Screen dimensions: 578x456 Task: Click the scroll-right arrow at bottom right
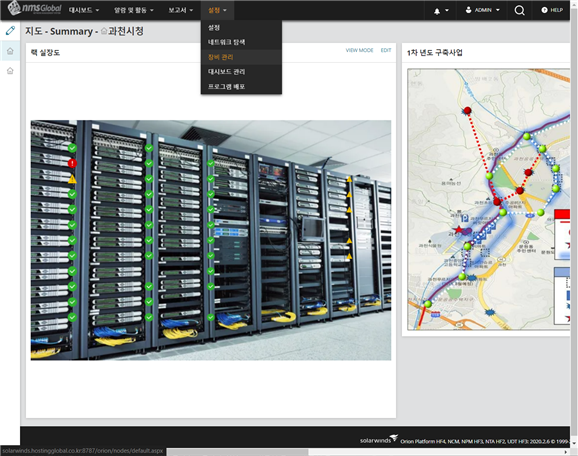566,452
